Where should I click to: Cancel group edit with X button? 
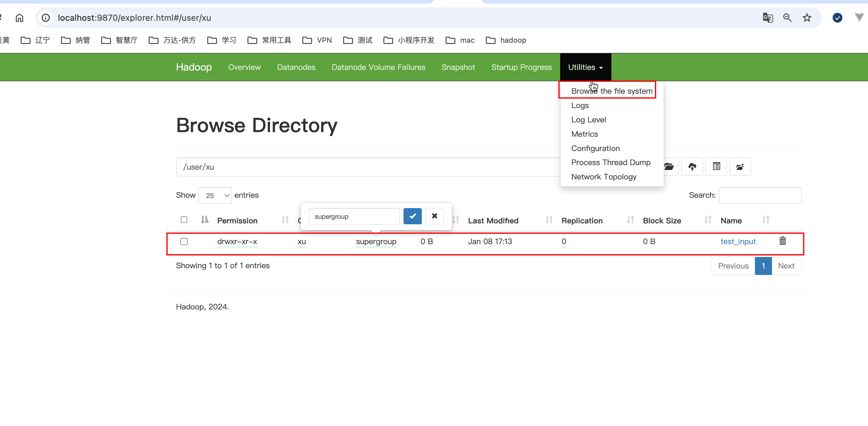[434, 216]
